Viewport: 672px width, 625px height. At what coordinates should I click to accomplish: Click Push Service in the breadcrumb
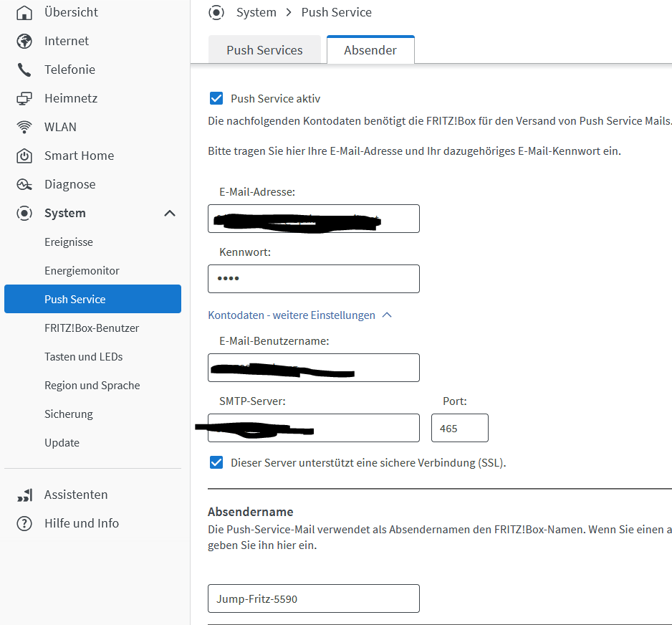[337, 12]
